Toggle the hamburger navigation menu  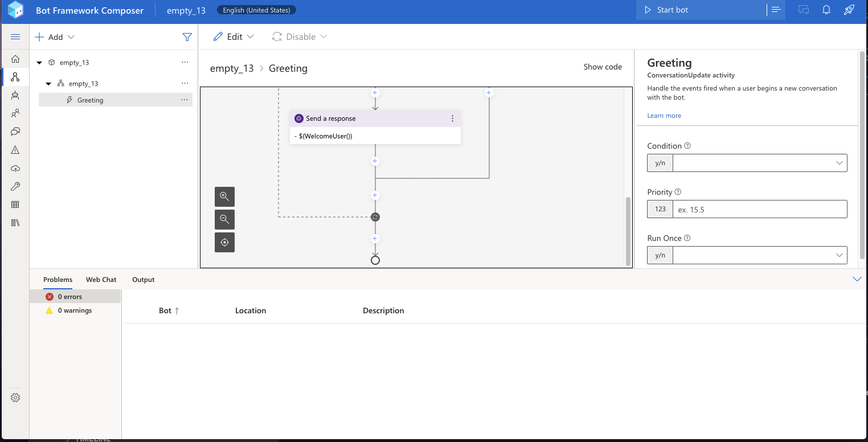coord(15,37)
